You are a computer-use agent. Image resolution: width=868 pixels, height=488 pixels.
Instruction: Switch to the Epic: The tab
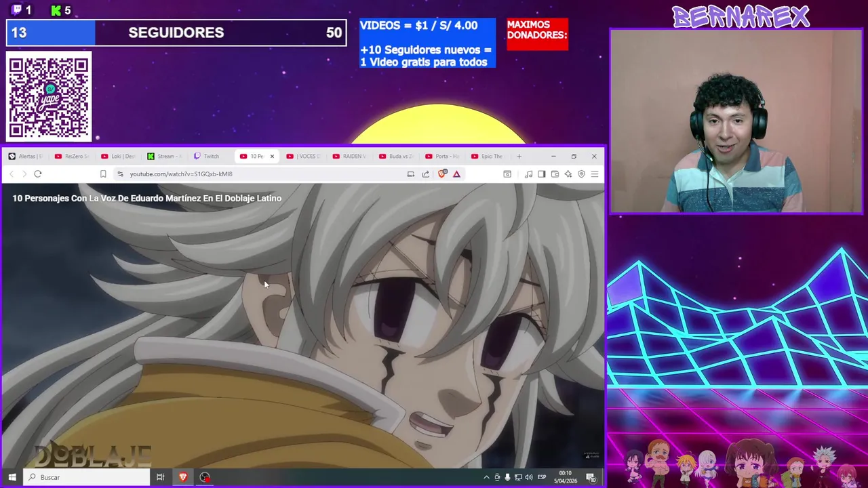coord(488,157)
